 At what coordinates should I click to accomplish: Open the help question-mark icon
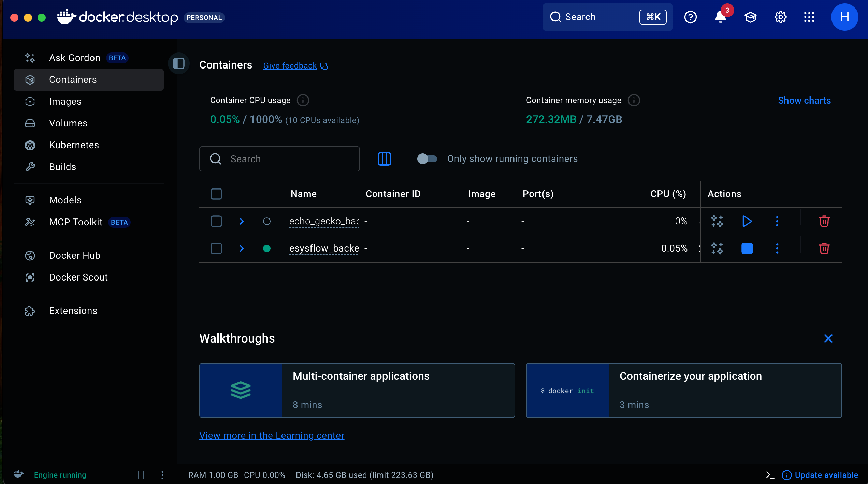coord(691,17)
